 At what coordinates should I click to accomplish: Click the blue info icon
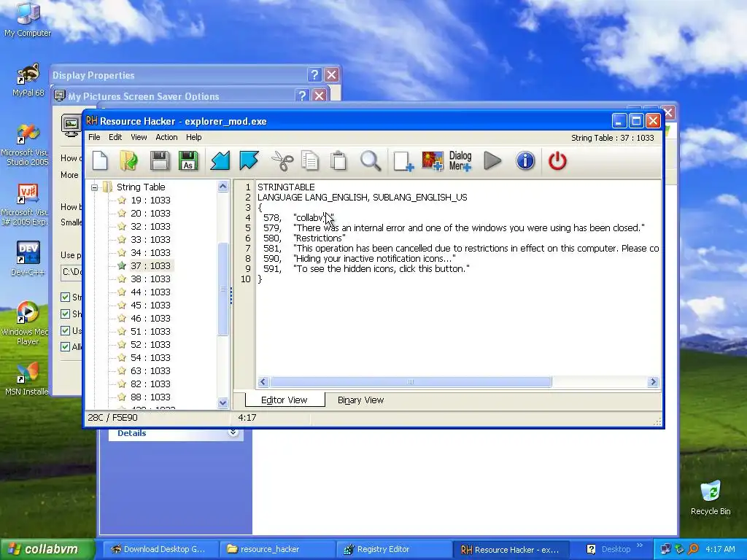(x=525, y=160)
